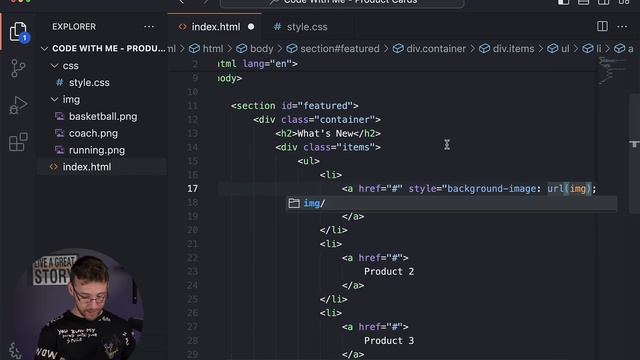Collapse the CODE WITH ME project folder

click(44, 49)
